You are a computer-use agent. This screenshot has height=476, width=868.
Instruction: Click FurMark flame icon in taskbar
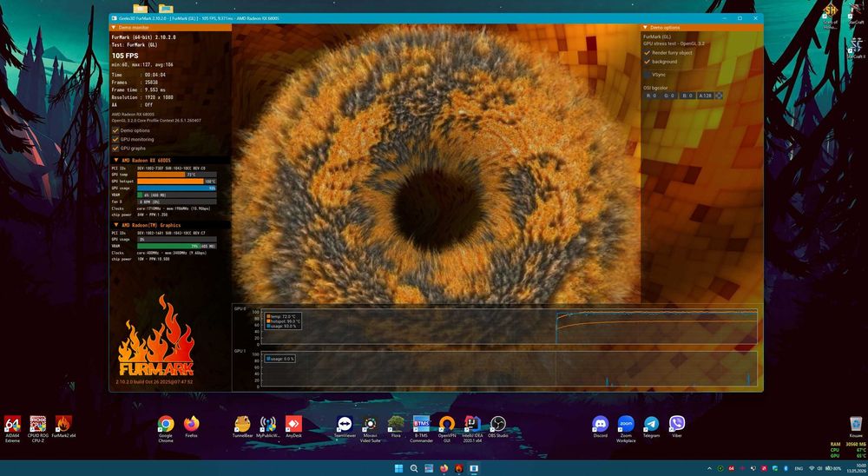click(459, 468)
